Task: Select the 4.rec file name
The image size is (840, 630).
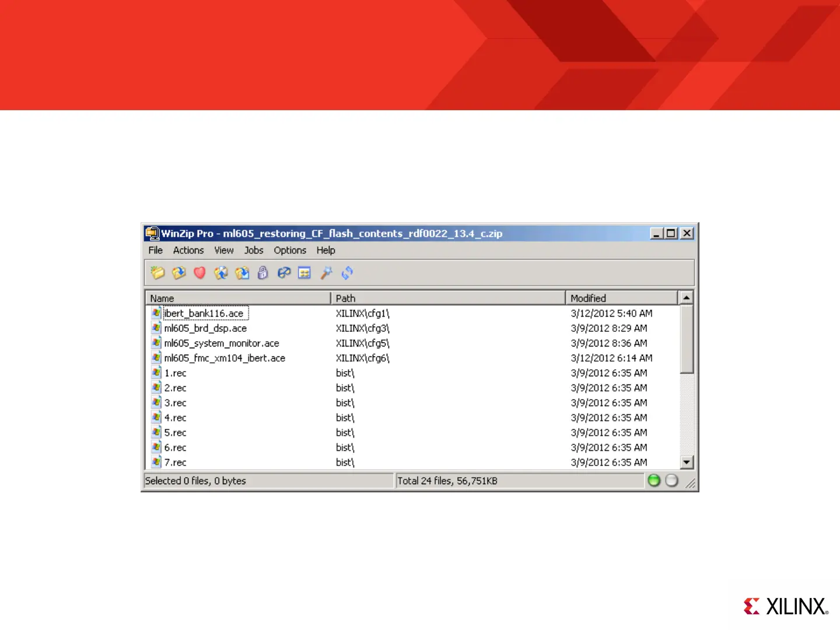Action: click(x=175, y=418)
